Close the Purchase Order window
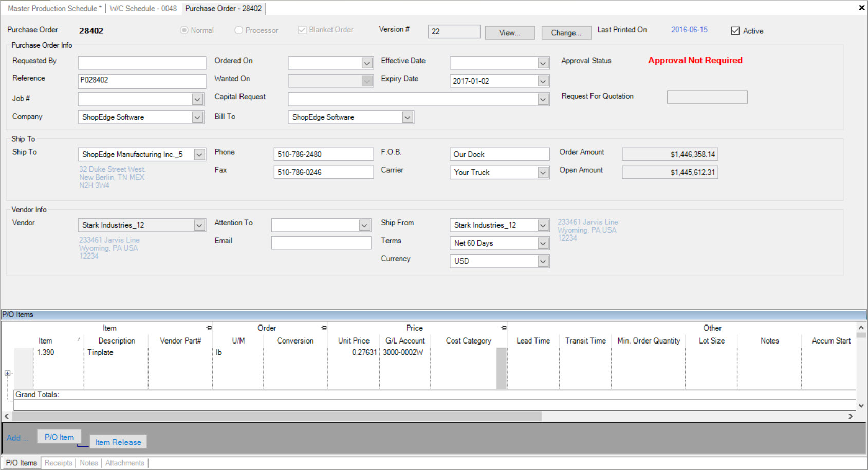This screenshot has height=470, width=868. coord(861,7)
